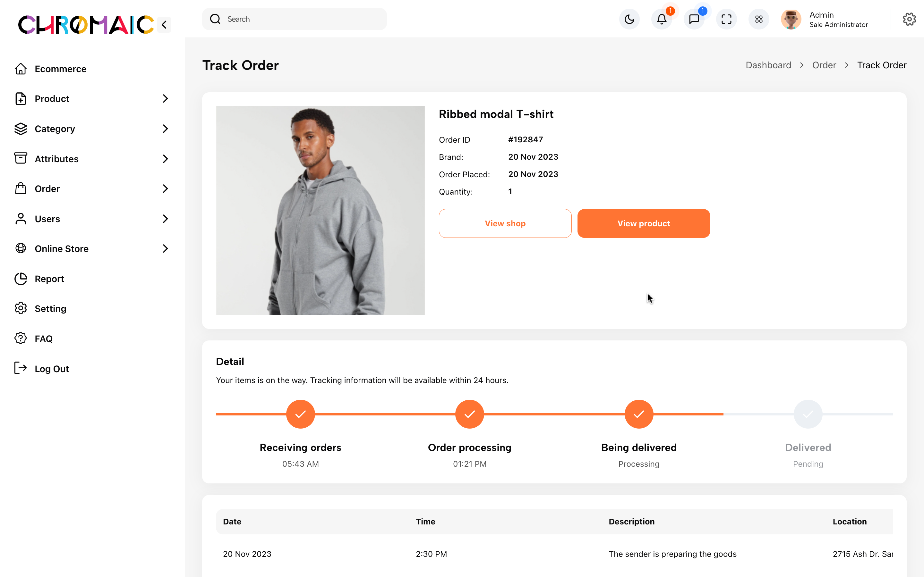Click the View product button
Screen dimensions: 924x577
[643, 223]
